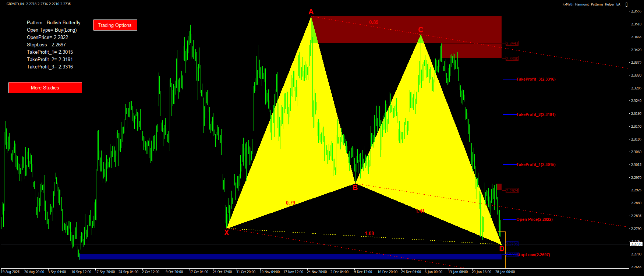
Task: Click pattern point C label
Action: (x=421, y=30)
